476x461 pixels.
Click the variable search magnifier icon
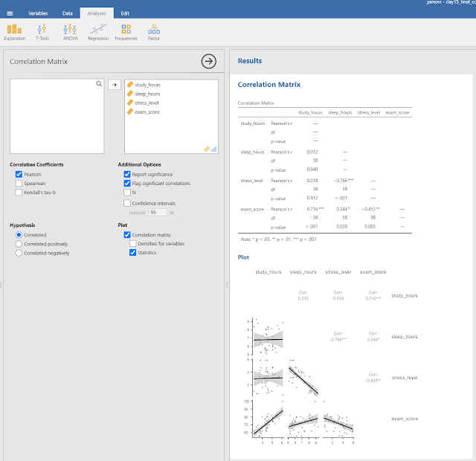click(99, 84)
